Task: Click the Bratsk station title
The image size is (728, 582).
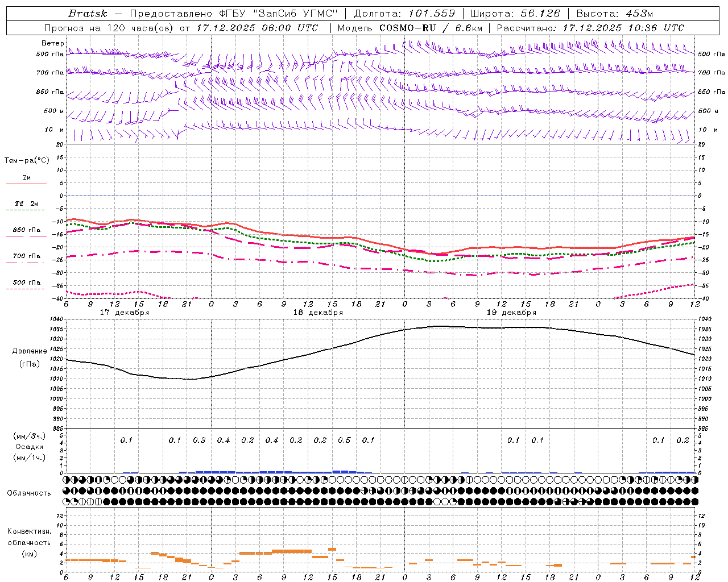Action: pos(88,14)
